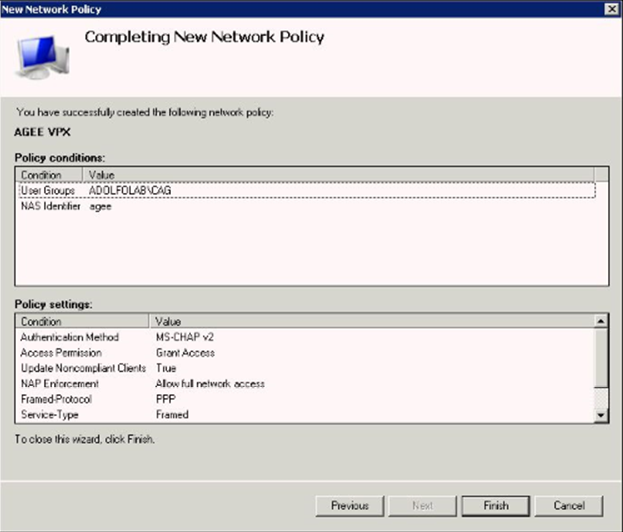The height and width of the screenshot is (532, 623).
Task: Click the Completing New Network Policy heading
Action: (204, 38)
